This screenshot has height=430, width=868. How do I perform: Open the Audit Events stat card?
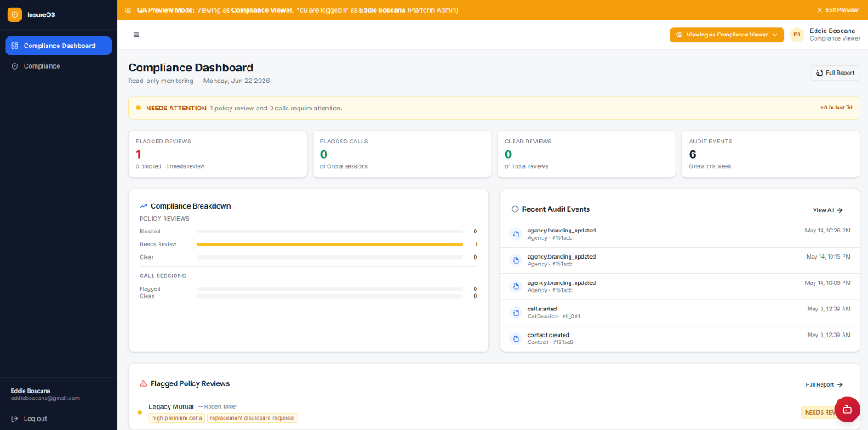click(x=770, y=154)
